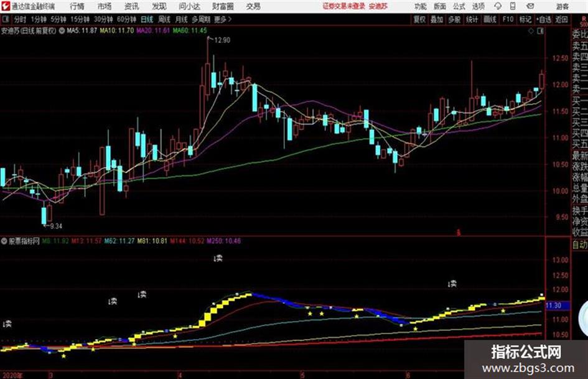Expand the dropdown beside 股票指标网 indicator
Image resolution: width=588 pixels, height=379 pixels.
(x=4, y=241)
